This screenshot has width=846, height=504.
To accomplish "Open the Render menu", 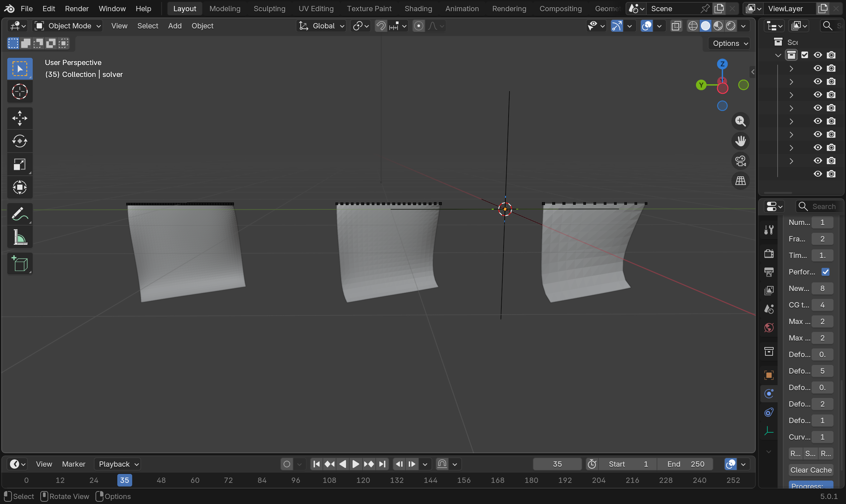I will pyautogui.click(x=77, y=9).
